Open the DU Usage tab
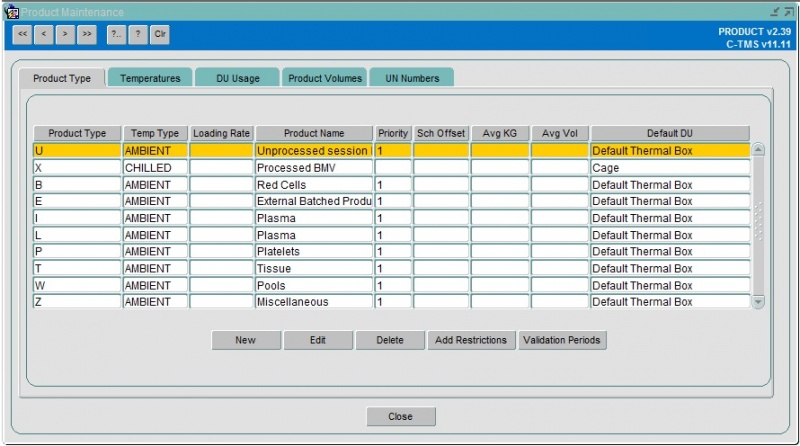 pyautogui.click(x=238, y=78)
